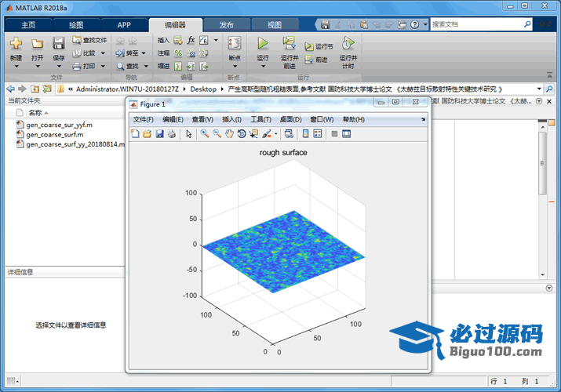
Task: Click the comment percent icon
Action: (178, 53)
